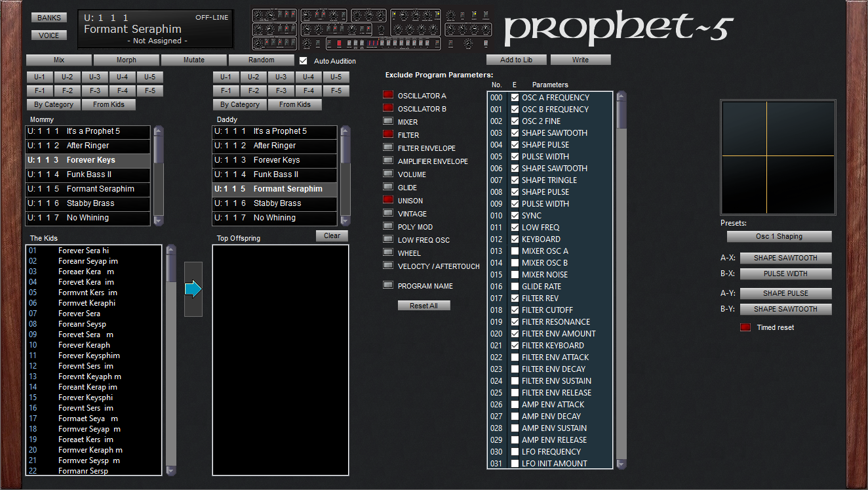Viewport: 868px width, 490px height.
Task: Open the Osc 1 Shaping presets dropdown
Action: (x=779, y=237)
